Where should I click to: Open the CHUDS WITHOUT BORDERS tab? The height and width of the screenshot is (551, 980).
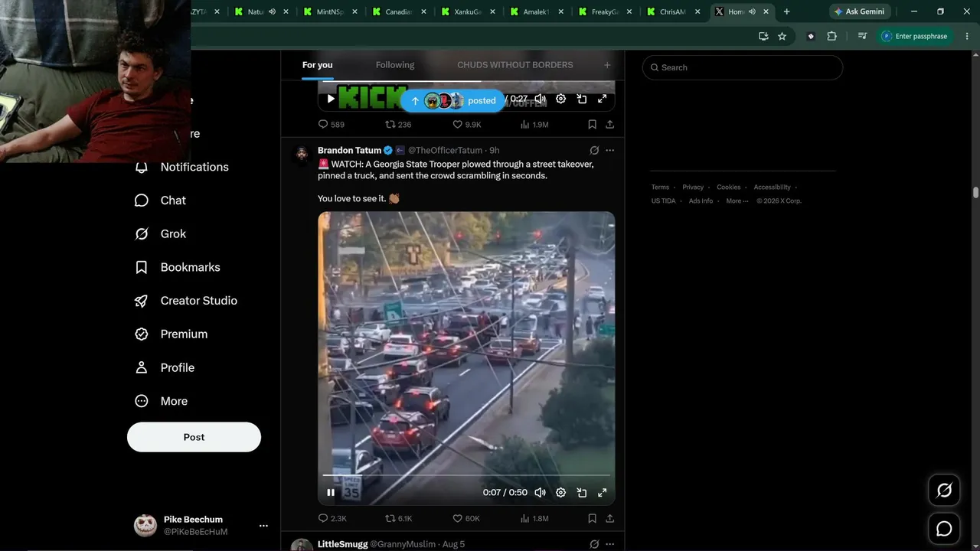point(515,65)
